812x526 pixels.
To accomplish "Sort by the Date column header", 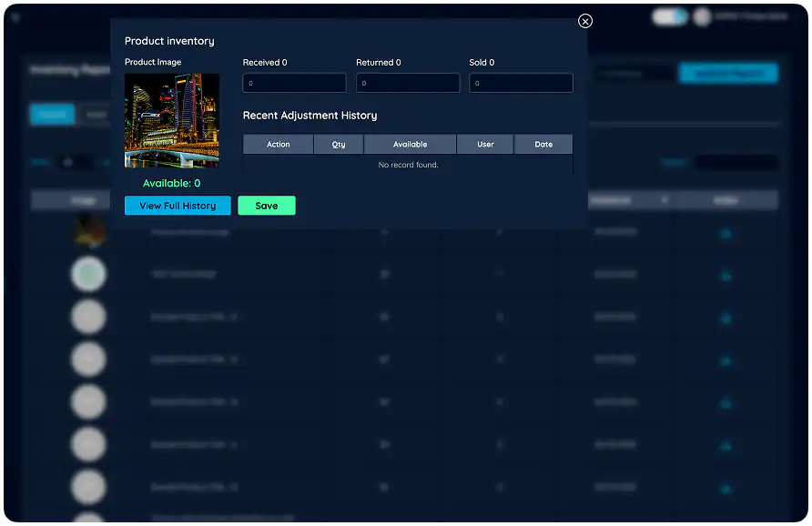I will pyautogui.click(x=543, y=144).
